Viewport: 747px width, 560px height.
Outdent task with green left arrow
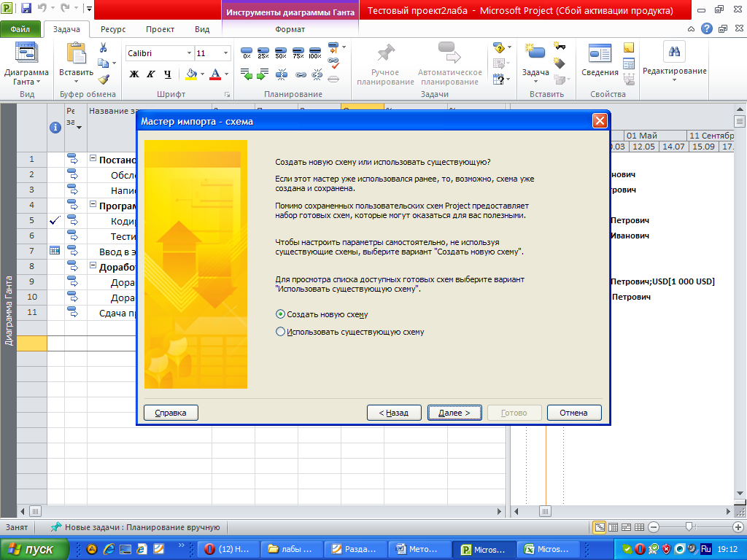[x=247, y=74]
